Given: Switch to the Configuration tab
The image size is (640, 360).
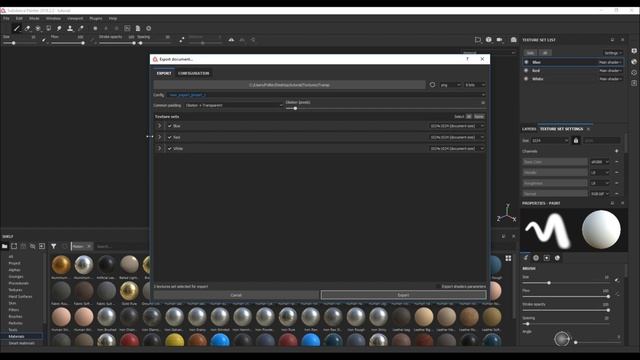Looking at the screenshot, I should click(193, 73).
